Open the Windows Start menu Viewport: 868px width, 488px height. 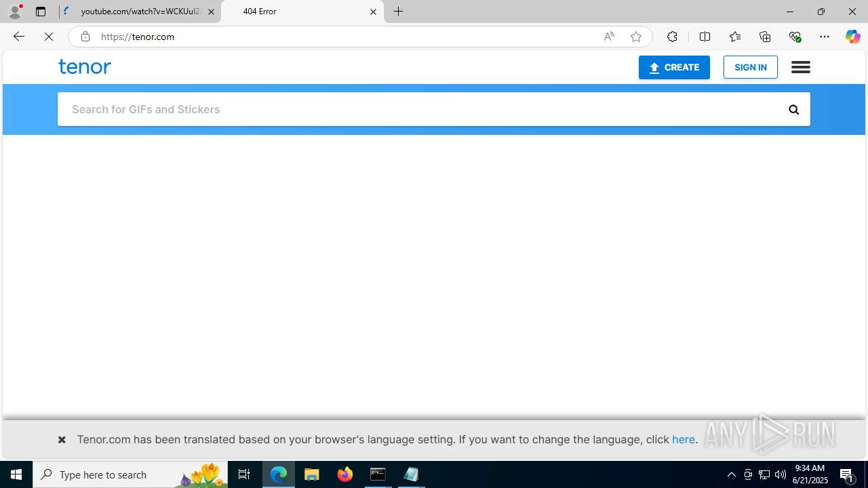point(16,474)
